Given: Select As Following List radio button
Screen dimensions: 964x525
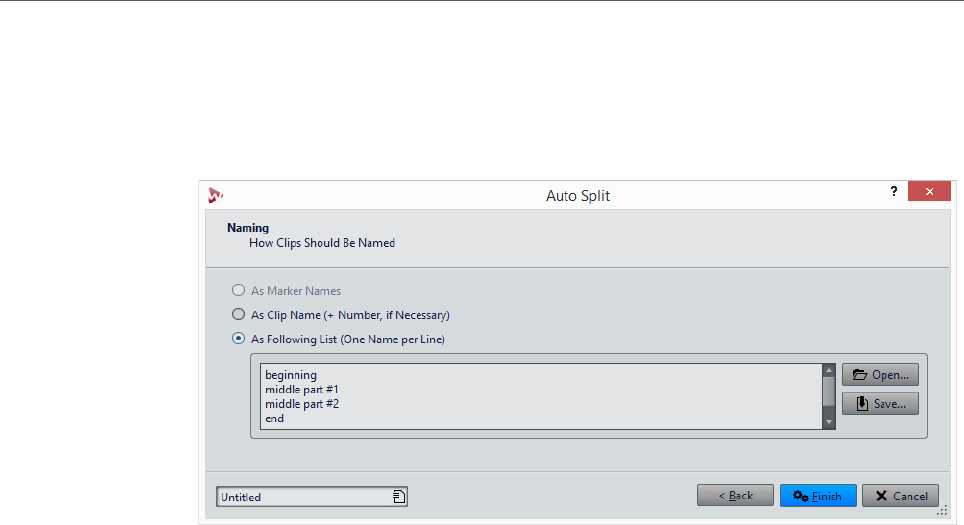Looking at the screenshot, I should point(238,339).
